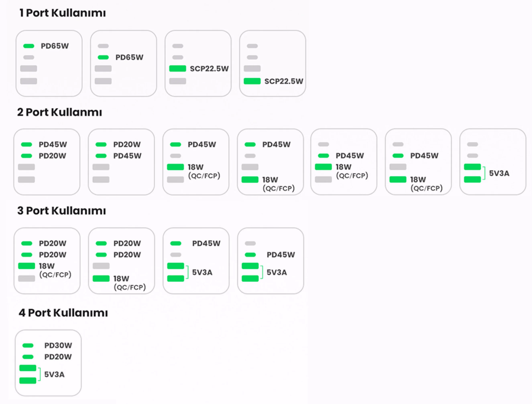The width and height of the screenshot is (532, 404).
Task: Click the PD45W+PD20W two-port card thumbnail
Action: [x=47, y=162]
